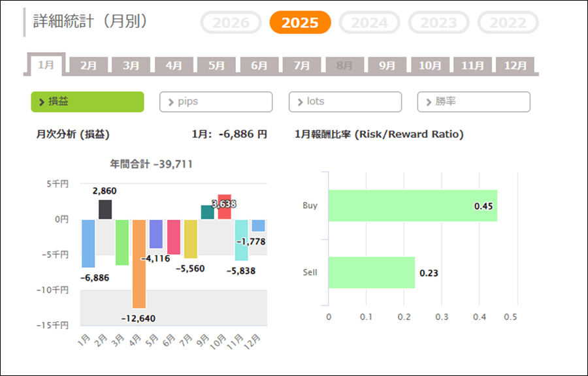
Task: Switch to the 9月 tab
Action: 387,65
